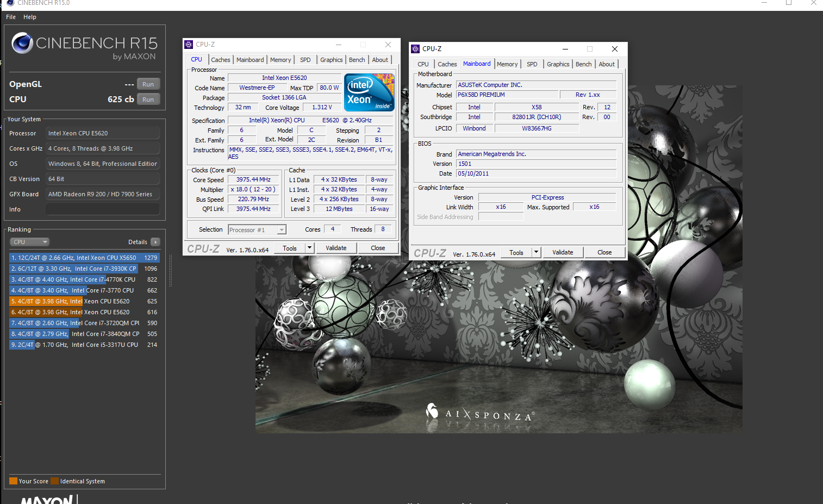
Task: Minimize the Cinebench main window
Action: pyautogui.click(x=764, y=3)
